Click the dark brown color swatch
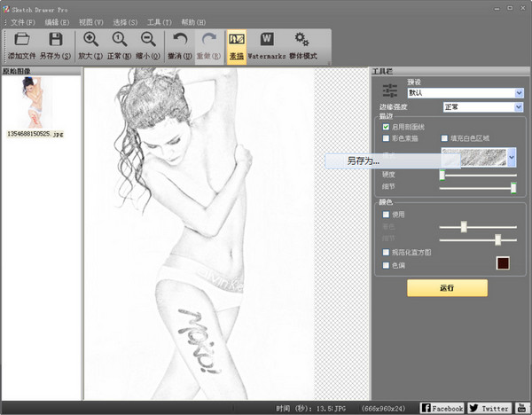Image resolution: width=532 pixels, height=415 pixels. [503, 263]
